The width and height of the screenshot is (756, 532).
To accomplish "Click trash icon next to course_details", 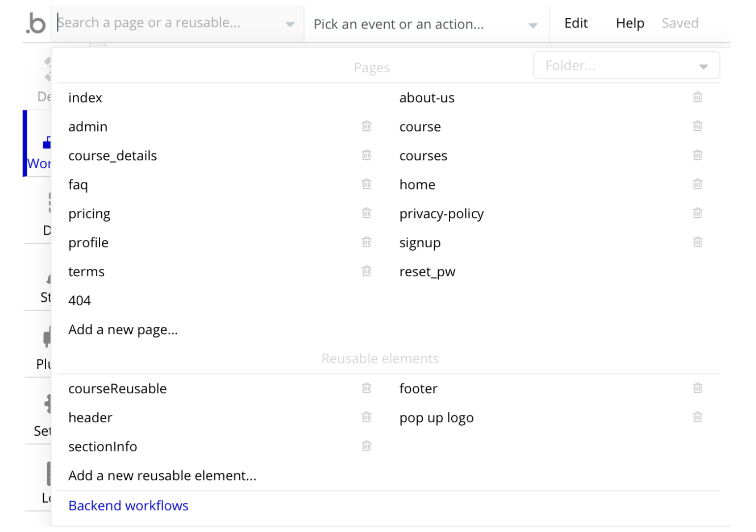I will (366, 155).
